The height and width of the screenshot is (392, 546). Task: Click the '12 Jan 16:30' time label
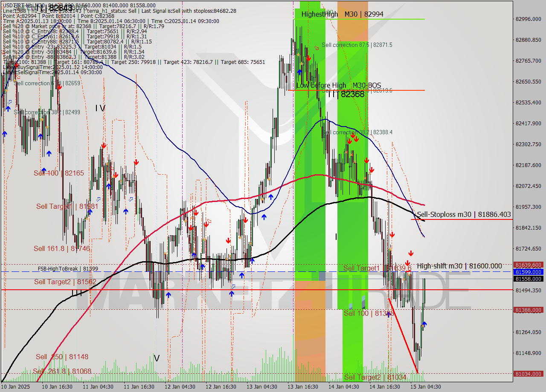coord(221,387)
